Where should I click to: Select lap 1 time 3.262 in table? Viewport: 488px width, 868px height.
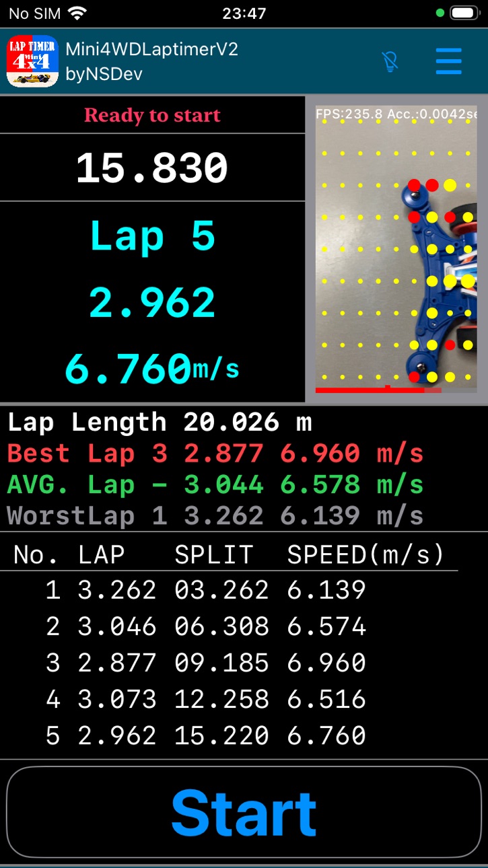pos(117,590)
